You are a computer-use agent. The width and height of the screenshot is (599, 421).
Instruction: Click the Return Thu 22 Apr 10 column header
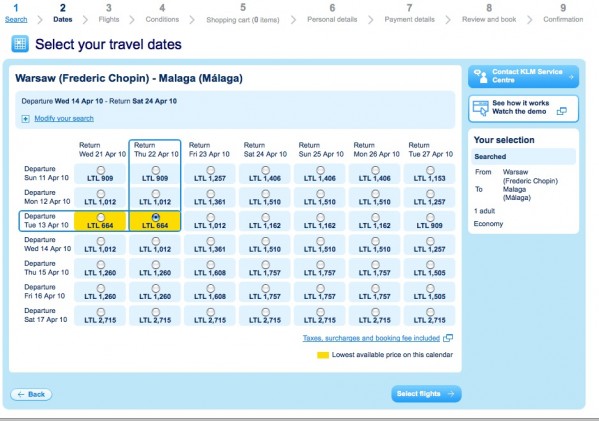[x=156, y=150]
